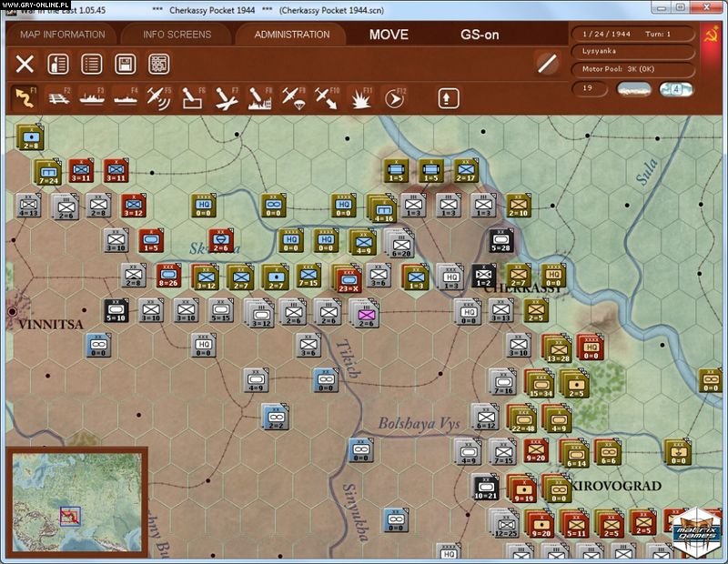The height and width of the screenshot is (564, 728).
Task: Select the Soviet artillery unit 2=8
Action: 31,138
